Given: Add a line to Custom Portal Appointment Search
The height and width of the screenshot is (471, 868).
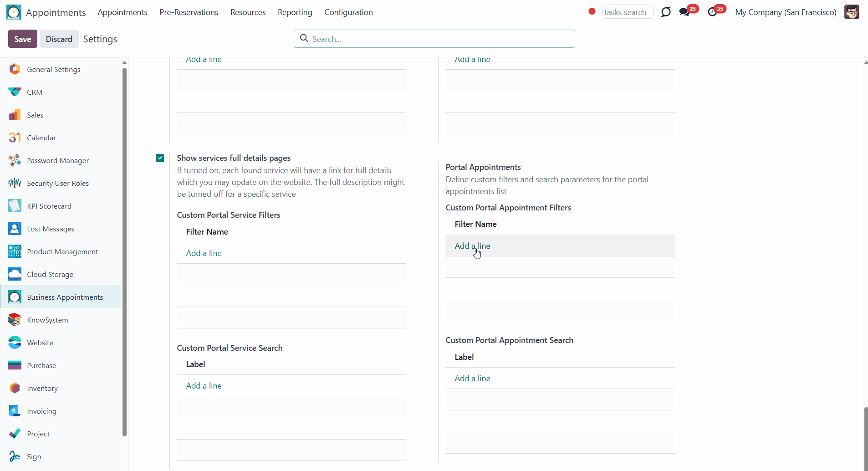Looking at the screenshot, I should (x=473, y=379).
